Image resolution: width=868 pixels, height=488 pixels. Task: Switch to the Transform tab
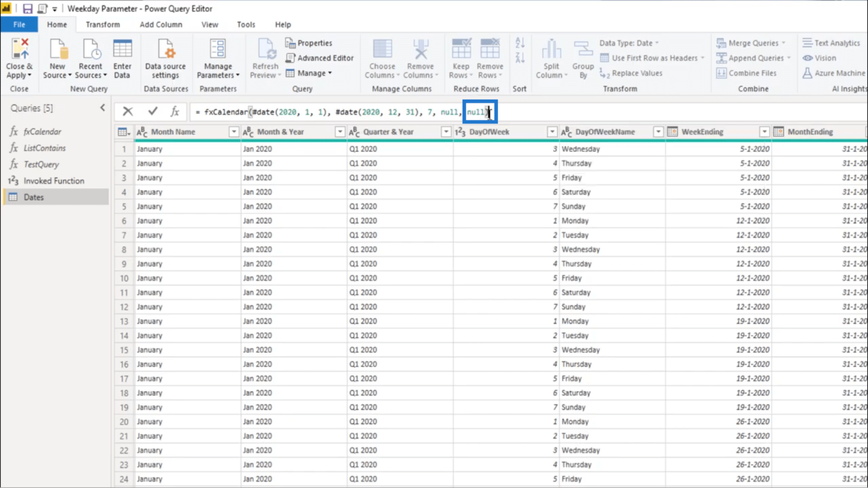coord(102,24)
